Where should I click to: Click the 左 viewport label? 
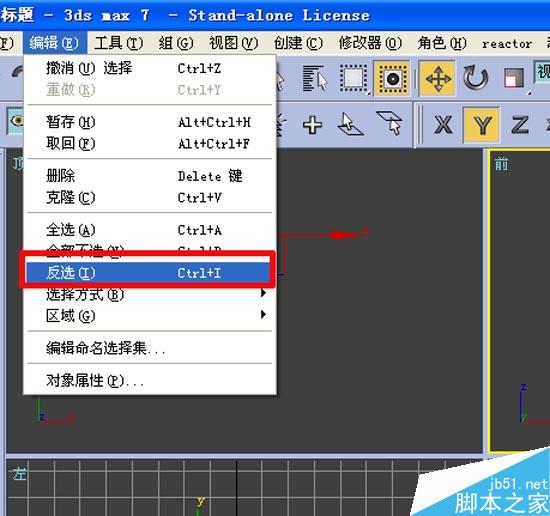(x=19, y=474)
